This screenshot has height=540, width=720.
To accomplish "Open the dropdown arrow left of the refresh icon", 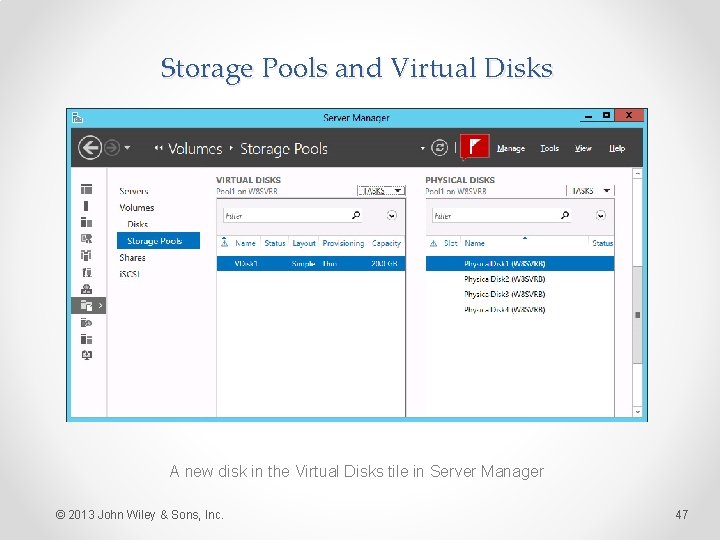I will (422, 148).
